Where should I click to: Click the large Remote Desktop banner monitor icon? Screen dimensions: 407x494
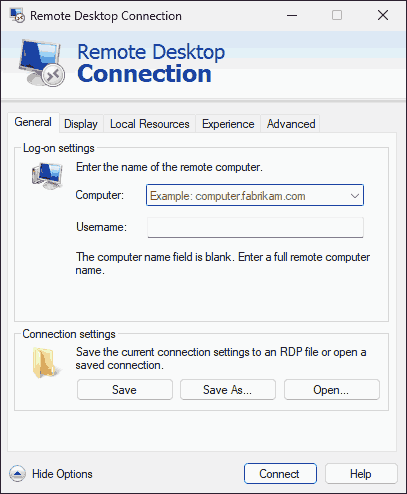tap(42, 63)
